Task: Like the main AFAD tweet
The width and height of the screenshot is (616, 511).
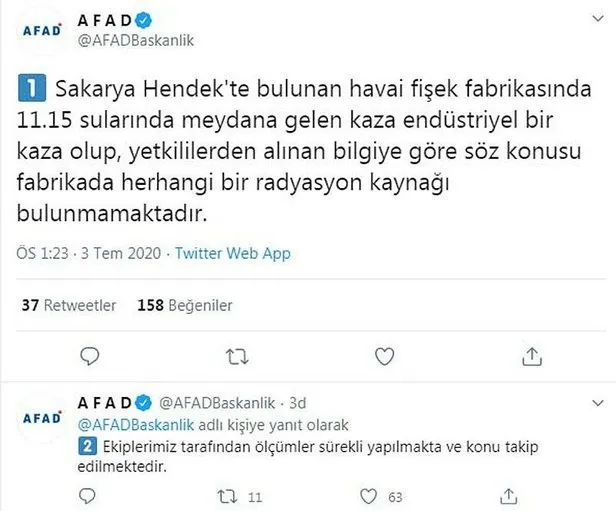Action: click(x=384, y=357)
